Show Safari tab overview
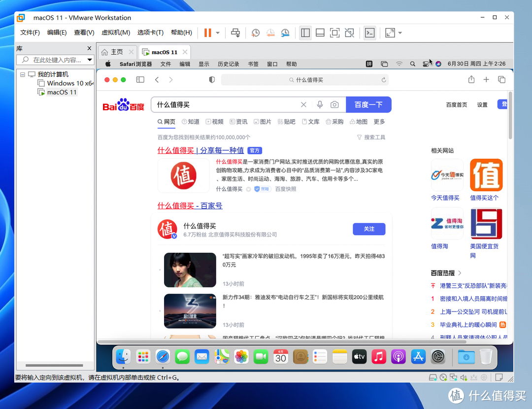This screenshot has width=532, height=409. pyautogui.click(x=501, y=79)
